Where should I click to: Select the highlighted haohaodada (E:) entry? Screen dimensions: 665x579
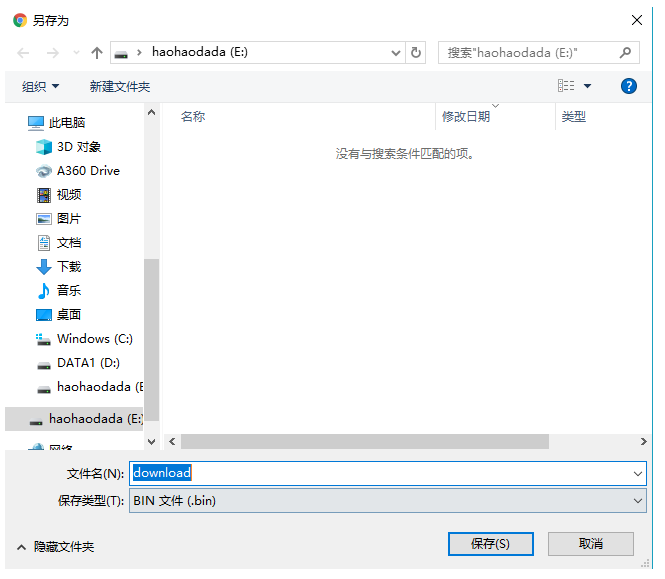click(74, 419)
